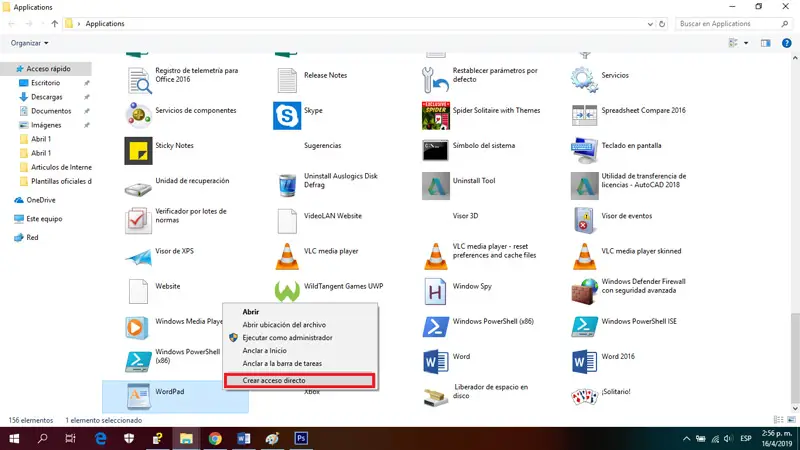Select Red in the navigation pane

32,238
